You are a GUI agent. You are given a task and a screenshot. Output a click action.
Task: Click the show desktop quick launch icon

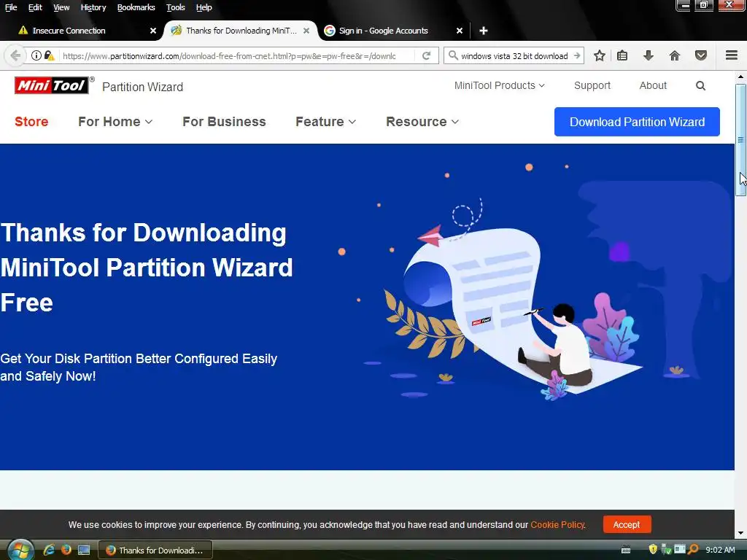pyautogui.click(x=84, y=550)
